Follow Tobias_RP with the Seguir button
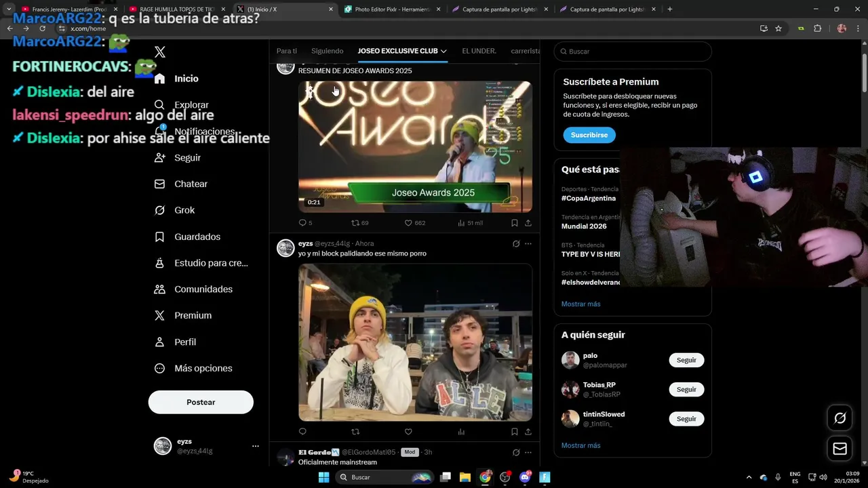 coord(686,389)
